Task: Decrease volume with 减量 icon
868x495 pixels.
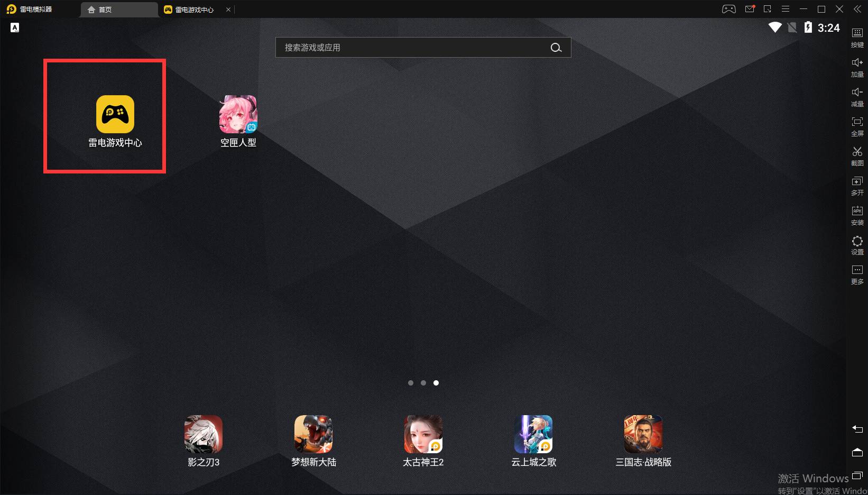Action: [857, 97]
